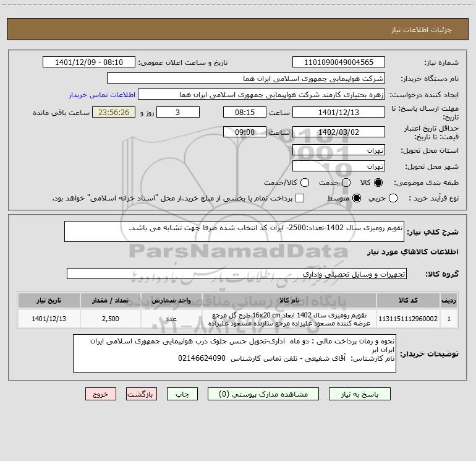The height and width of the screenshot is (461, 476).
Task: Select the خدمت radio button
Action: coord(346,183)
